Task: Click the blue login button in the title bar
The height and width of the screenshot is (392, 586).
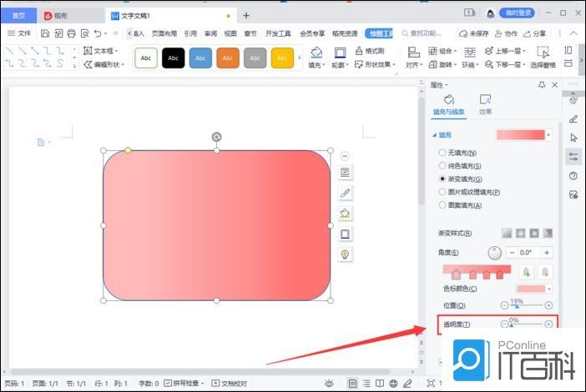Action: coord(518,13)
